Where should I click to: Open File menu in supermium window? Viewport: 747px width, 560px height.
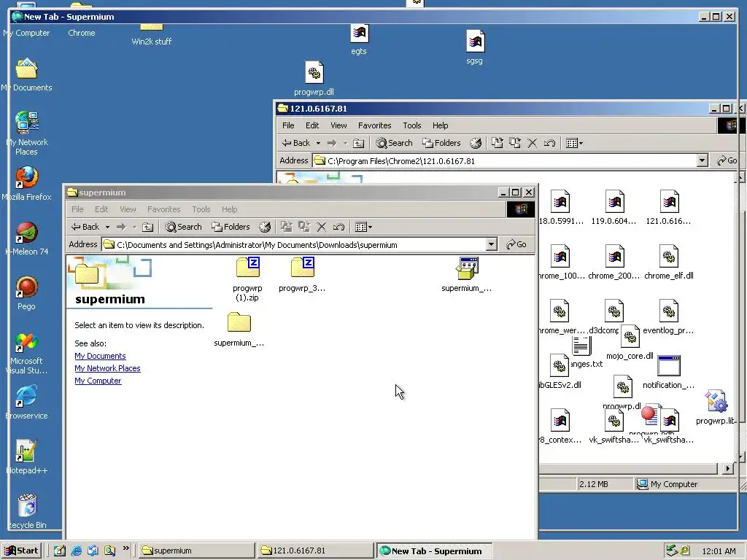click(x=77, y=209)
